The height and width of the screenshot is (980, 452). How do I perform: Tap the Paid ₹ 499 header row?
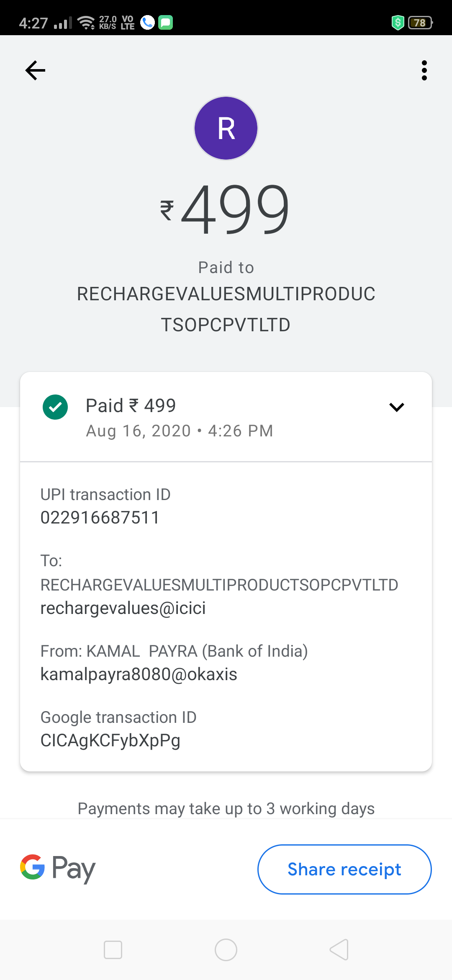[209, 417]
